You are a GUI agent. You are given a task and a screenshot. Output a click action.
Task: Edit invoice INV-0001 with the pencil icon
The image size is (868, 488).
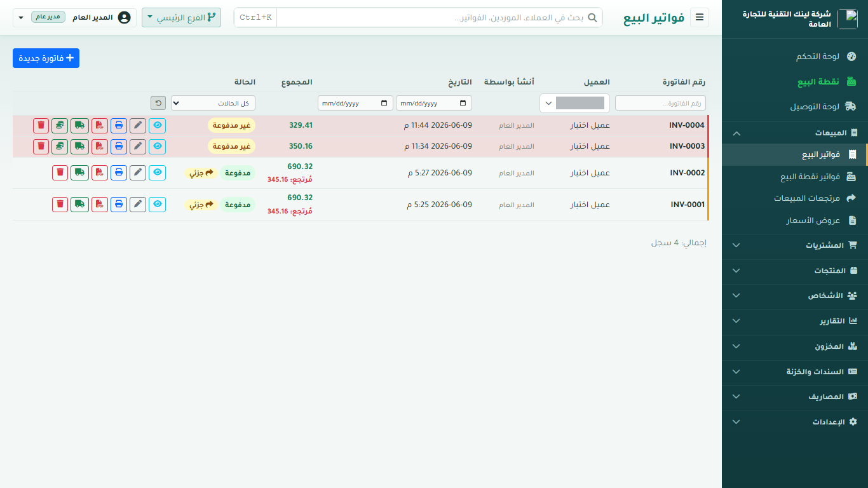[x=138, y=205]
